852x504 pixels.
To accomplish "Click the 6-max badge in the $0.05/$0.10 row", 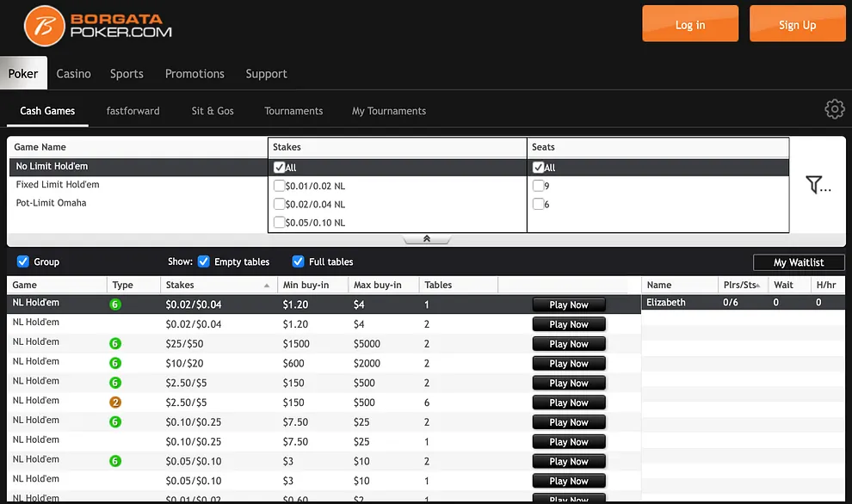I will pyautogui.click(x=115, y=460).
